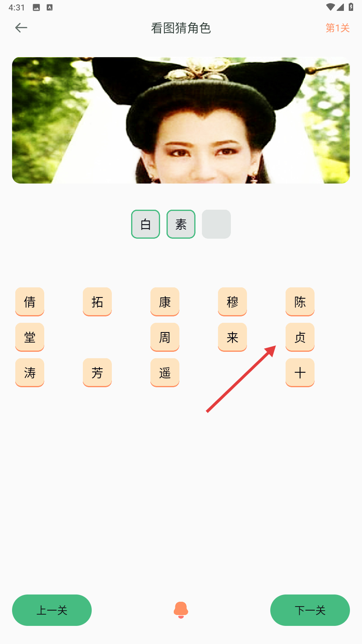Tap the 周 character tile
362x644 pixels.
(165, 337)
